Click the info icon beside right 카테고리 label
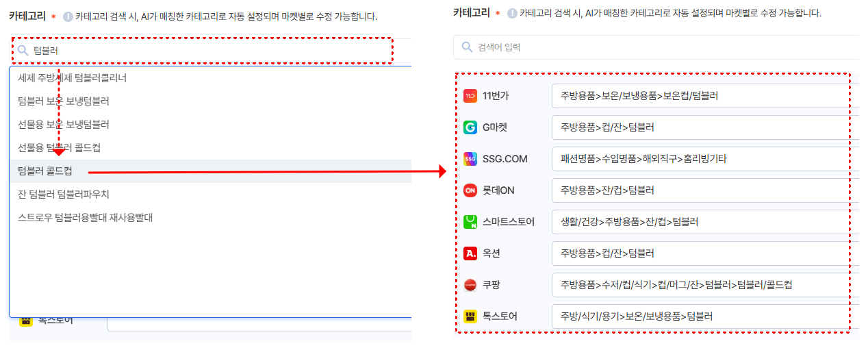This screenshot has width=868, height=348. pos(511,13)
